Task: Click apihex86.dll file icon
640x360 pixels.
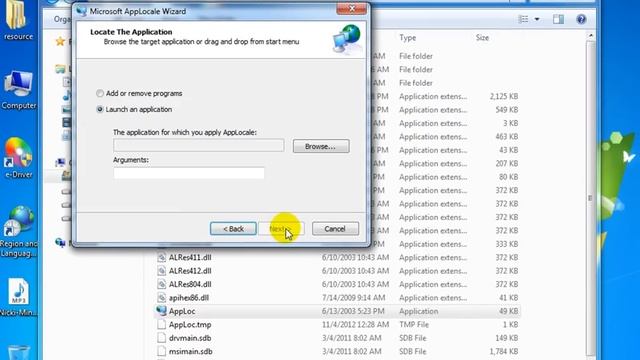Action: click(x=162, y=298)
